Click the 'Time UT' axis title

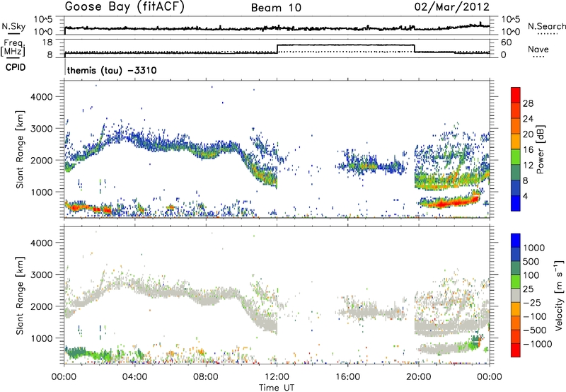pos(277,388)
